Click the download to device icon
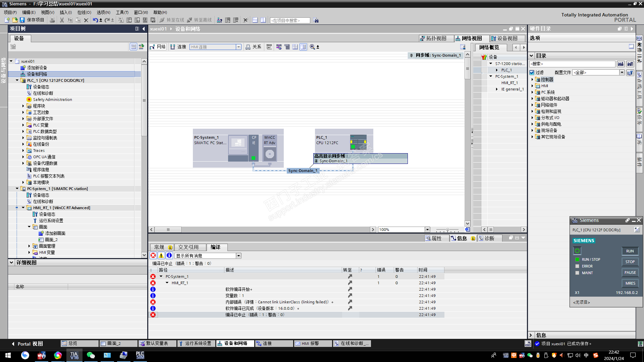 click(x=129, y=20)
